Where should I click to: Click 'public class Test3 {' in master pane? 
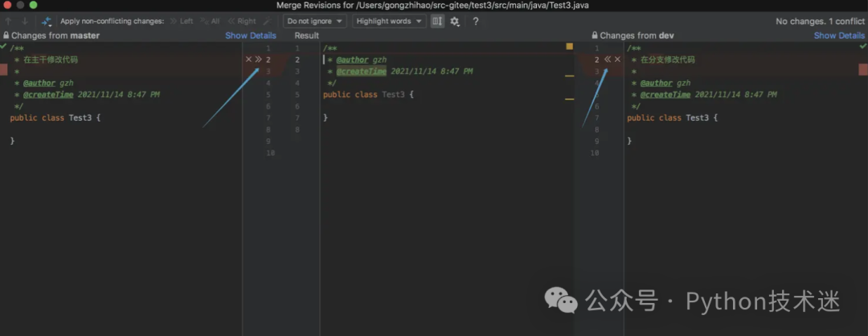pyautogui.click(x=55, y=118)
